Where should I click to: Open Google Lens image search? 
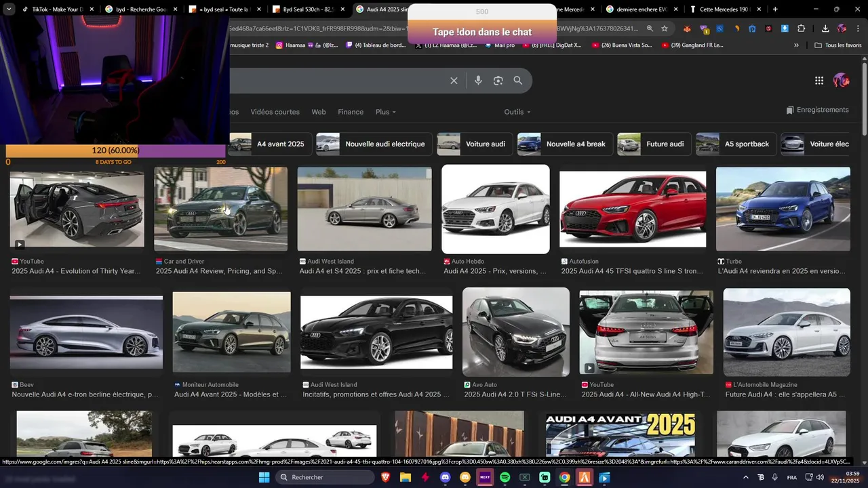point(498,81)
